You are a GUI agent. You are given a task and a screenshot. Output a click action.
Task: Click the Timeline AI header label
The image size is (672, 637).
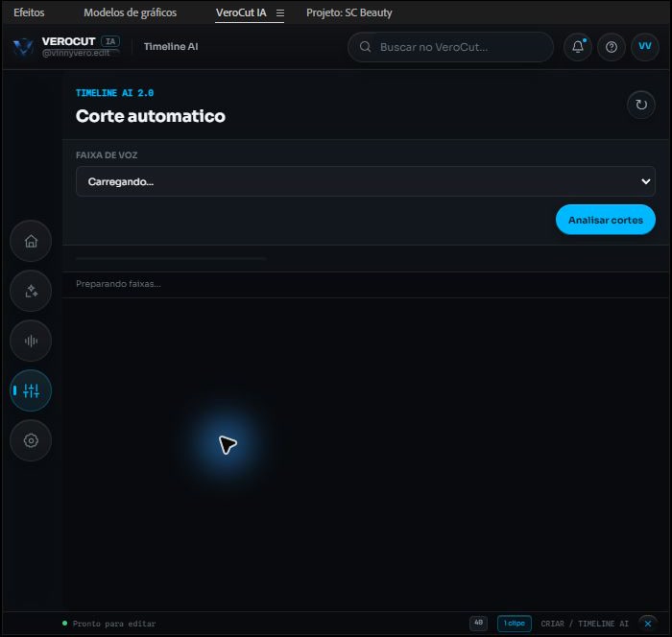(171, 47)
